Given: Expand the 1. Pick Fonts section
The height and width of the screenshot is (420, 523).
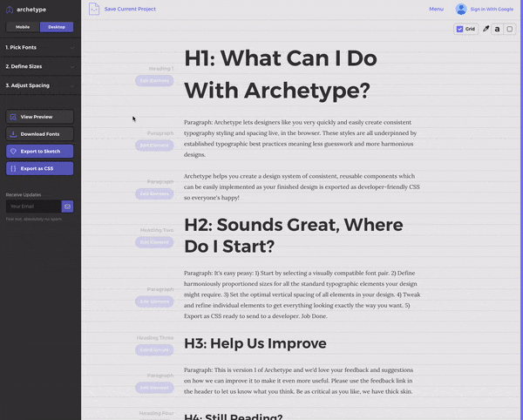Looking at the screenshot, I should coord(40,47).
